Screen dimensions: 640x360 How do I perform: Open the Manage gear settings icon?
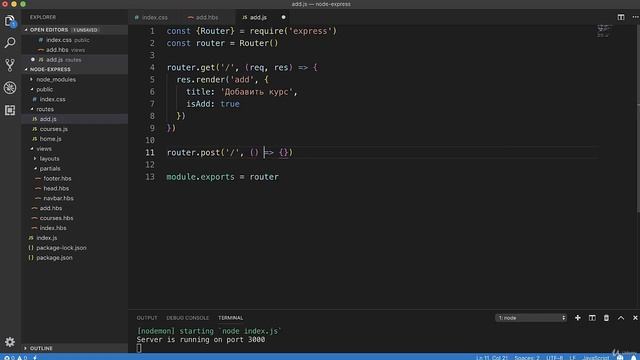pyautogui.click(x=10, y=342)
